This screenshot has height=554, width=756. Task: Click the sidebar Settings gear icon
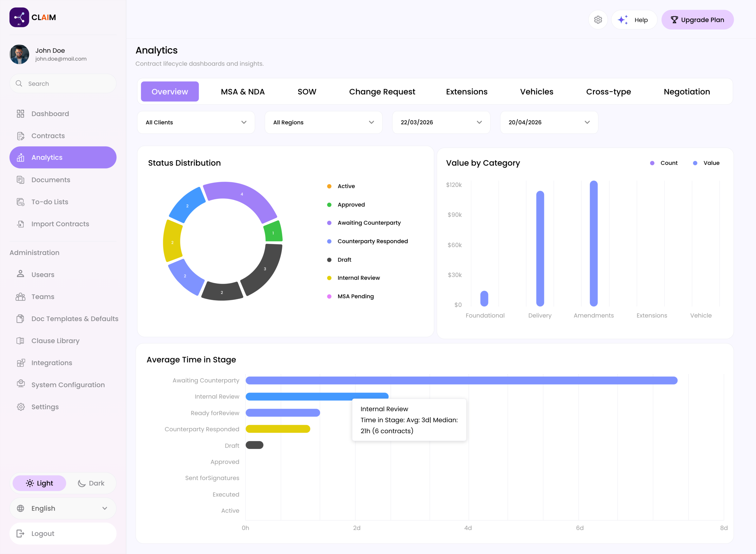(x=20, y=407)
